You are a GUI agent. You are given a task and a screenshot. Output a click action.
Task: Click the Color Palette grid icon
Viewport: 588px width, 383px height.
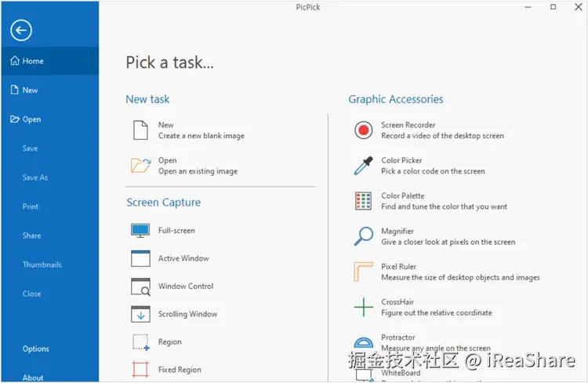[363, 201]
